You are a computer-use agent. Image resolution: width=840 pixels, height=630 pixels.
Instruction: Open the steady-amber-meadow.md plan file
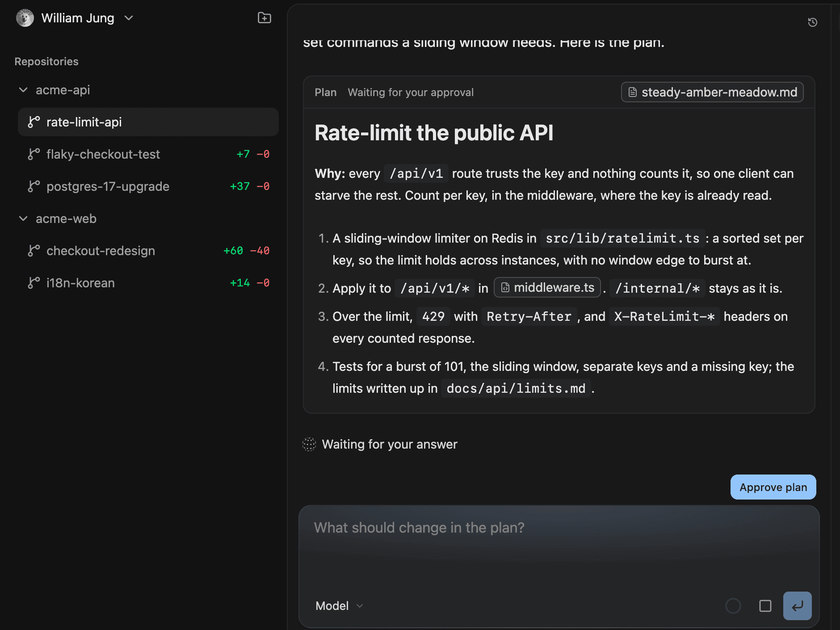(712, 92)
